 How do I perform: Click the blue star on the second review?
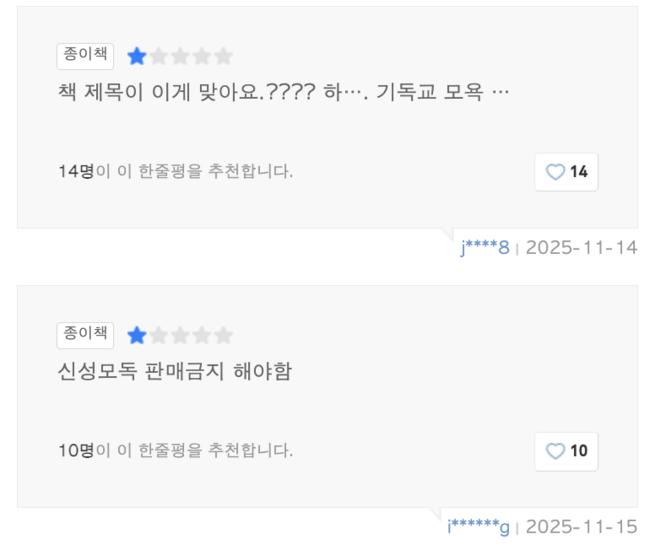pyautogui.click(x=136, y=335)
